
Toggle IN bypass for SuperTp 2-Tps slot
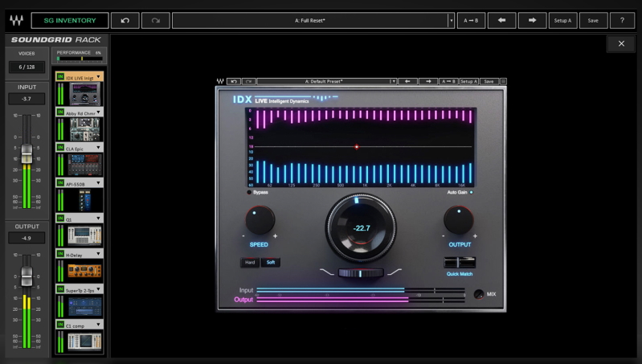pos(60,289)
